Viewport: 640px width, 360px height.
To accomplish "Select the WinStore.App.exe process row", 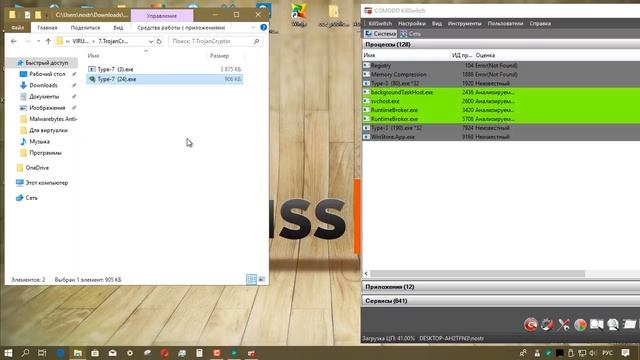I will (x=501, y=137).
